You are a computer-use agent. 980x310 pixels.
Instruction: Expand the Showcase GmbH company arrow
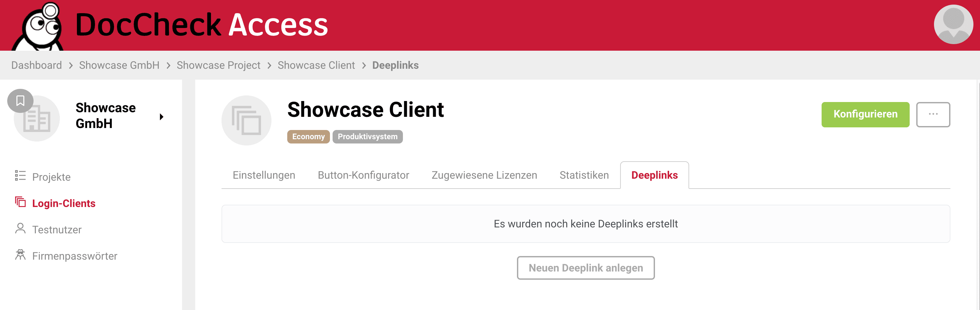pos(162,117)
